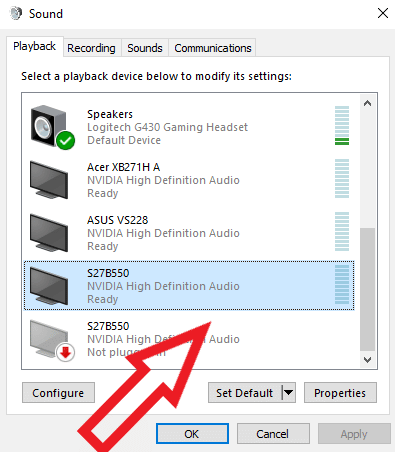Go to the Communications tab

click(213, 48)
